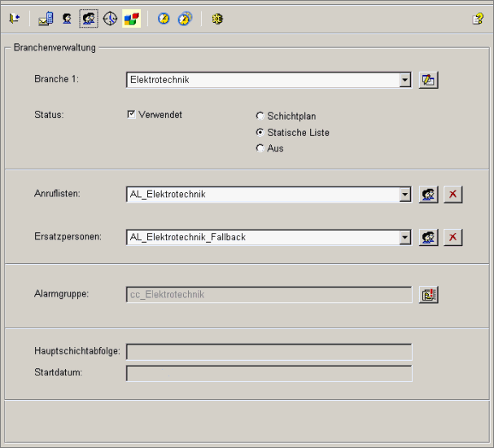Screen dimensions: 494x448
Task: Select the Statische Liste radio button
Action: coord(260,132)
